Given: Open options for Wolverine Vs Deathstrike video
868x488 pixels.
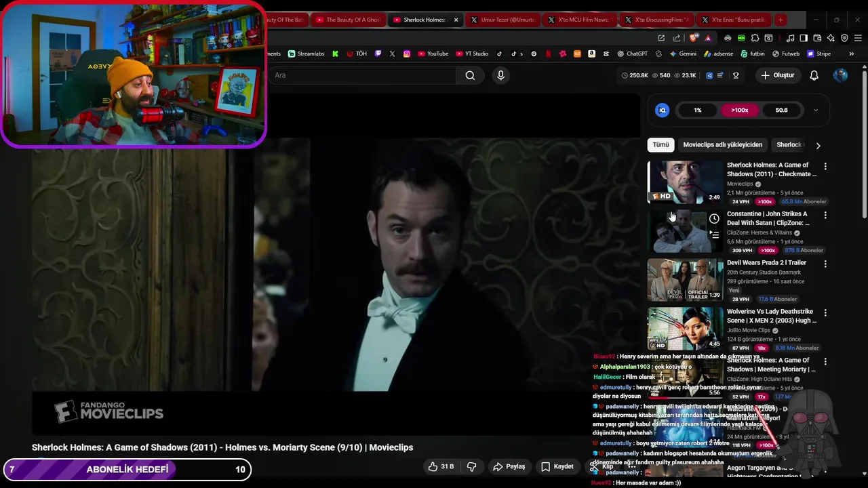Looking at the screenshot, I should (825, 312).
